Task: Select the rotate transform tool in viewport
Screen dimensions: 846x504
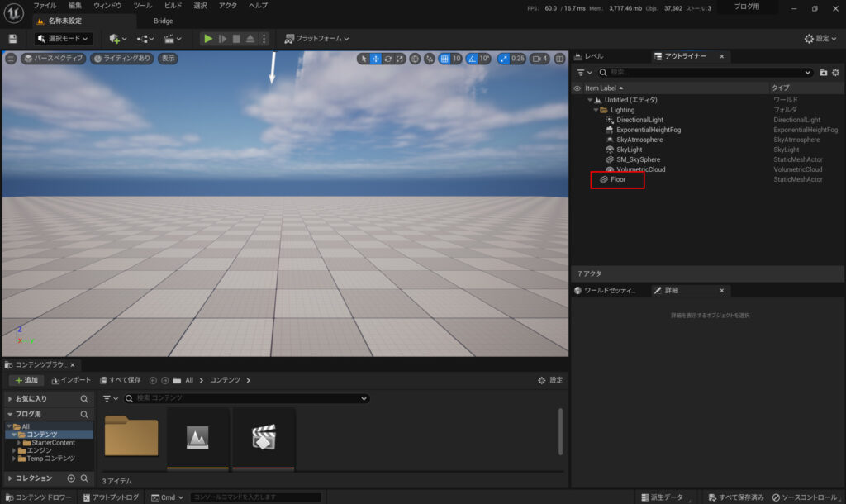Action: (x=388, y=59)
